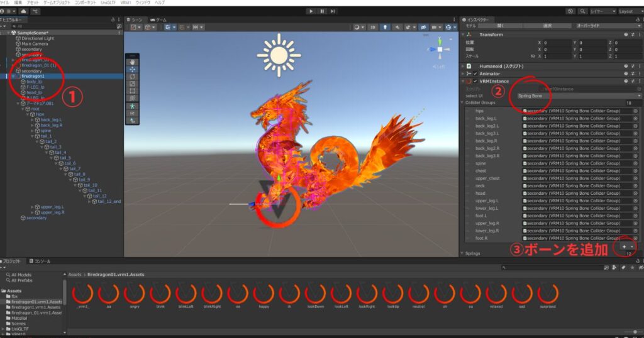Toggle the scene visibility (crossed eye) icon
The height and width of the screenshot is (338, 644).
[423, 27]
